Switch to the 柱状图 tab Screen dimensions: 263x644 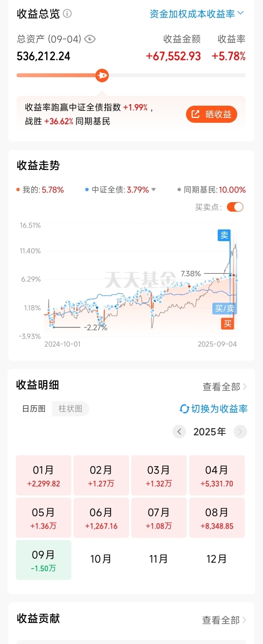[70, 409]
